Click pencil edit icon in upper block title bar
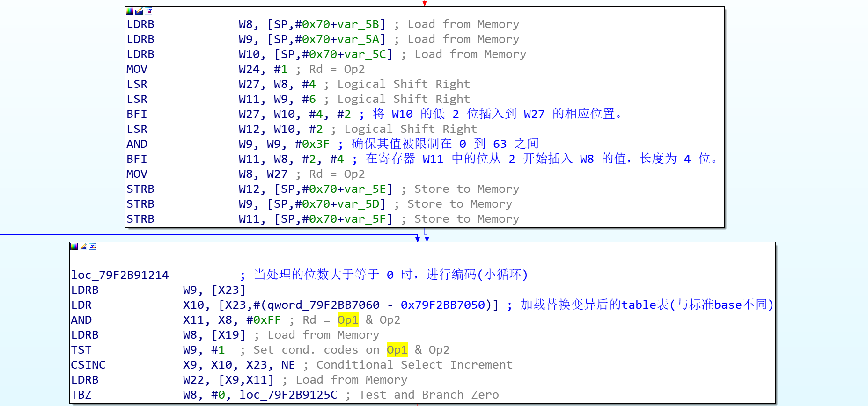The height and width of the screenshot is (406, 868). point(139,11)
